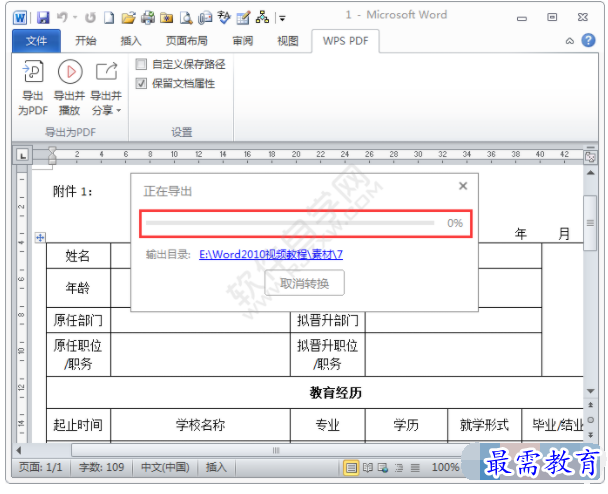Click the 姓名 table cell

(x=78, y=256)
